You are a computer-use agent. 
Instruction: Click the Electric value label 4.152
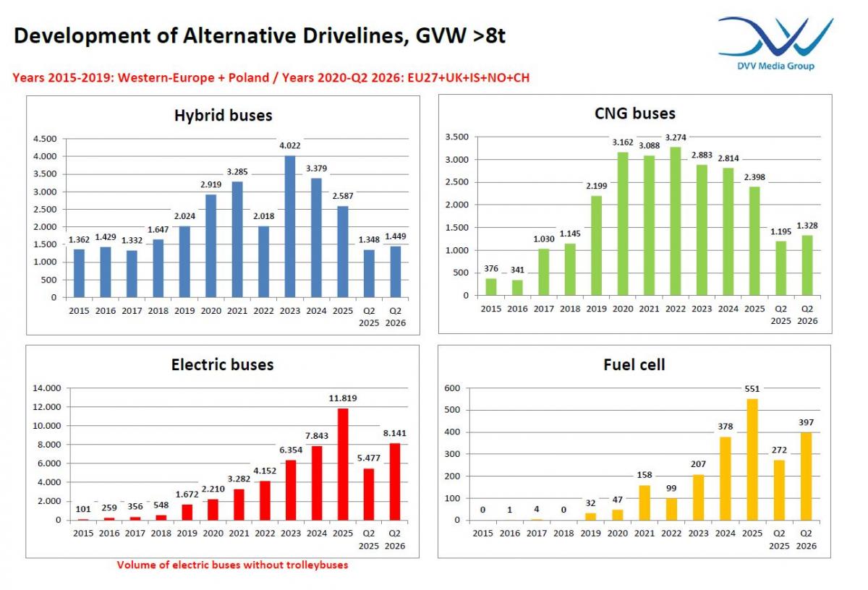coord(263,471)
